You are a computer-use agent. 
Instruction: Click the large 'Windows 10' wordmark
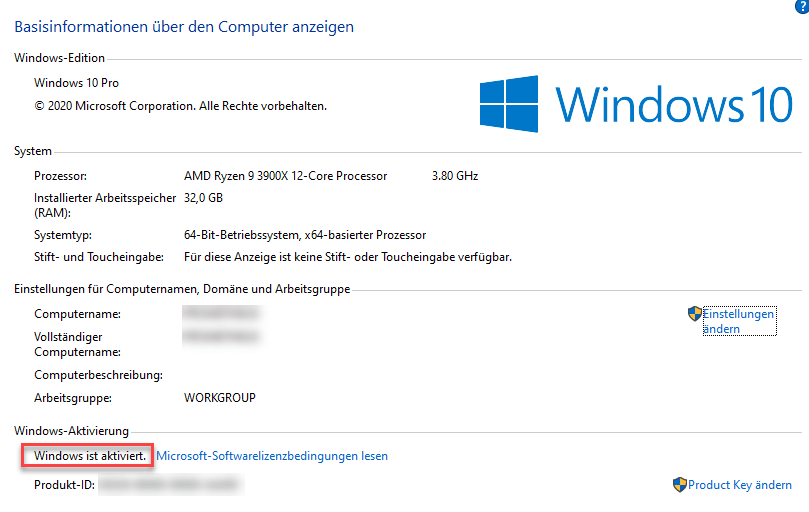(x=674, y=105)
